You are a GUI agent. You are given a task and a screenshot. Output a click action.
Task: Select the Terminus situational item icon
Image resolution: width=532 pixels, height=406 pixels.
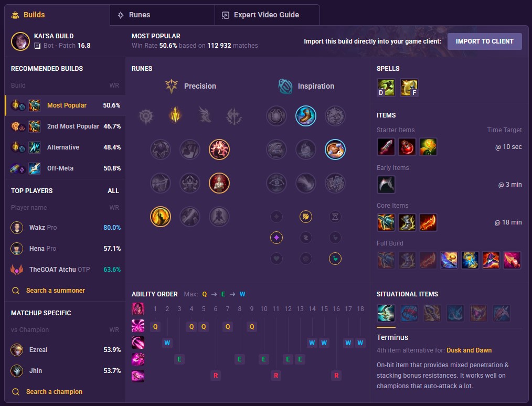tap(386, 313)
